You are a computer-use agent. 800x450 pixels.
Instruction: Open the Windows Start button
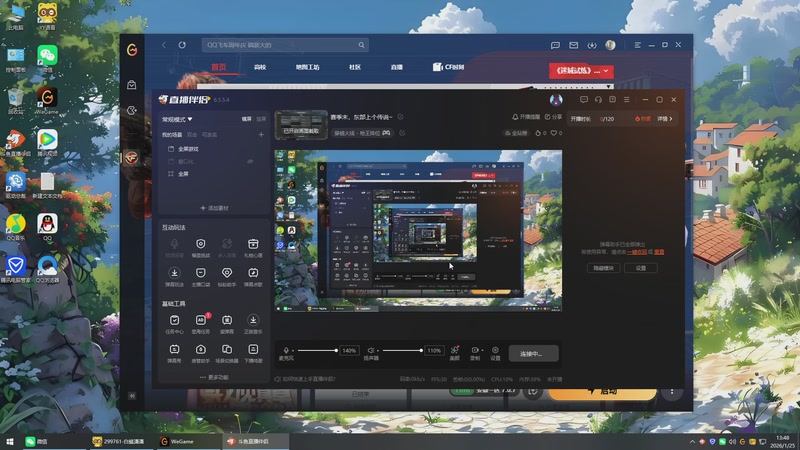[x=10, y=441]
